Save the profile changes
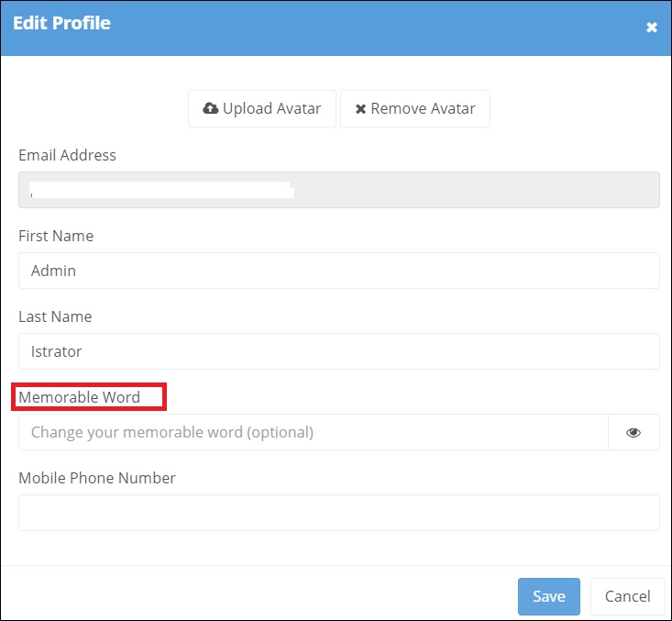The image size is (672, 621). point(548,596)
